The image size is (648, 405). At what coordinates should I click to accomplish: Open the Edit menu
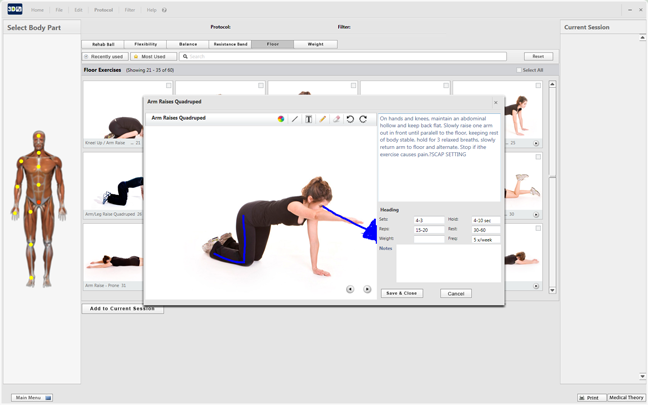79,10
